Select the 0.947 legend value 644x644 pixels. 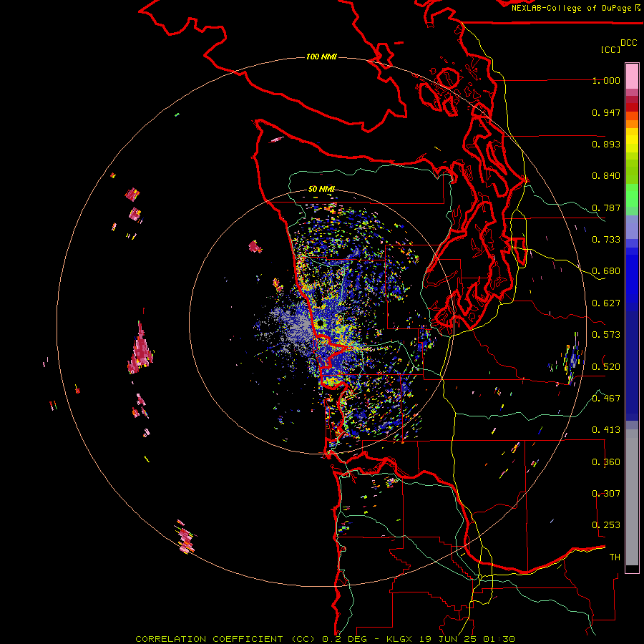pos(606,112)
